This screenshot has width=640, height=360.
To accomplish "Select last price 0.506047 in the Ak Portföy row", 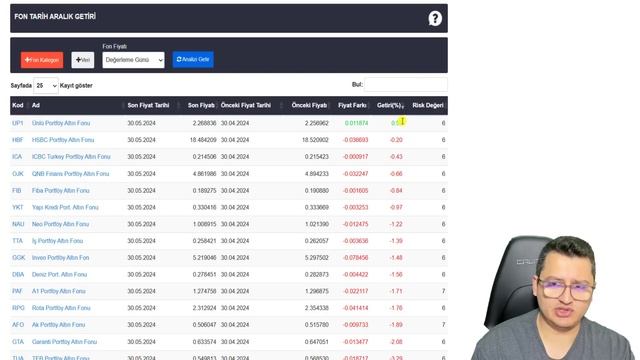I will [204, 324].
